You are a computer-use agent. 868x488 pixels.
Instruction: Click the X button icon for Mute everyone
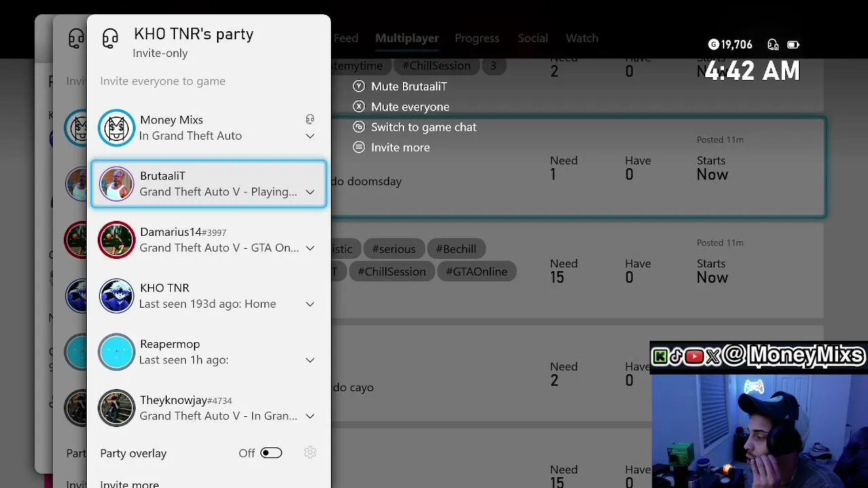pyautogui.click(x=359, y=106)
